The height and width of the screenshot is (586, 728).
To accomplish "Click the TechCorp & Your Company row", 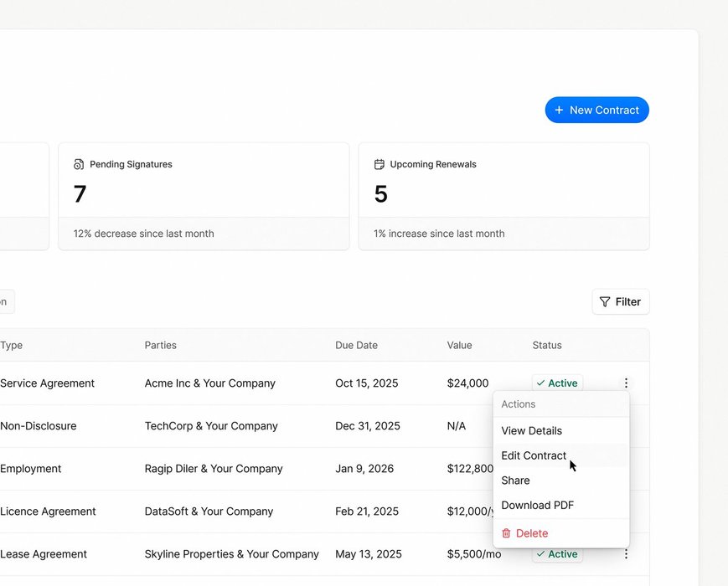I will [x=209, y=426].
